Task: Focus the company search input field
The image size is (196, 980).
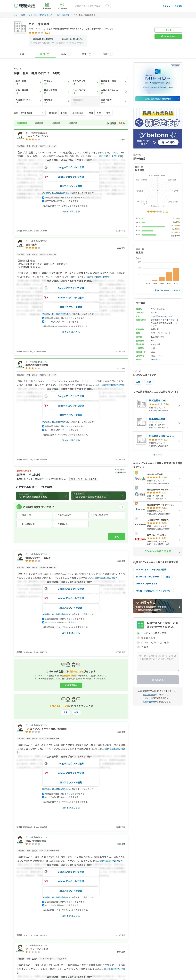Action: 89,6
